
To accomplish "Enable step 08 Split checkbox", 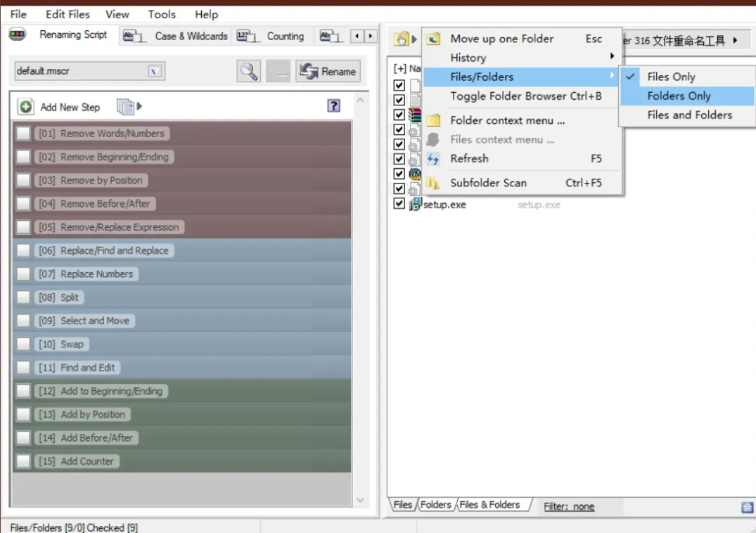I will 23,297.
